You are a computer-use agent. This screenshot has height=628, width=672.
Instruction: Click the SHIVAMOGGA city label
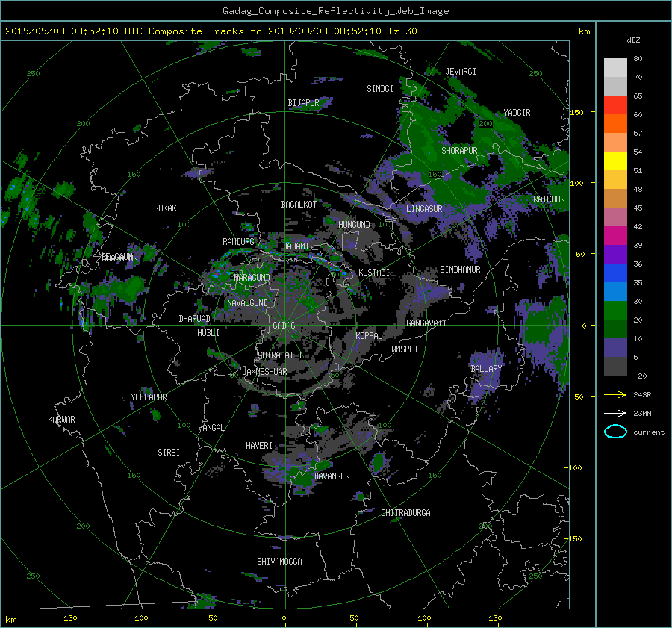pyautogui.click(x=279, y=561)
